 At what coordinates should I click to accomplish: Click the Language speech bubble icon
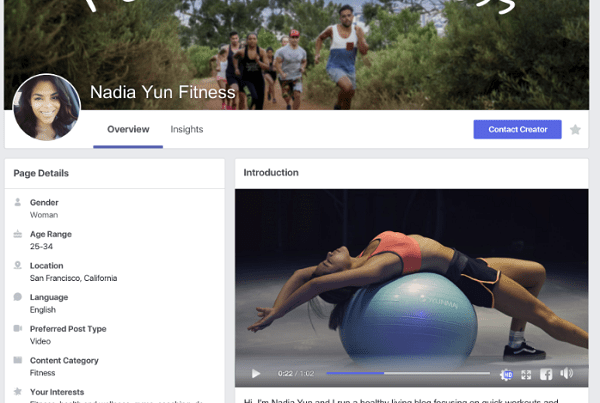pos(18,297)
